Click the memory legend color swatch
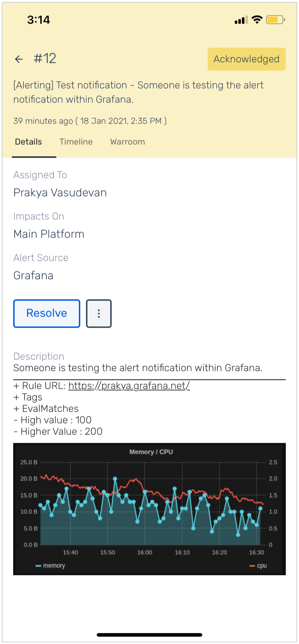Image resolution: width=299 pixels, height=644 pixels. [x=38, y=566]
